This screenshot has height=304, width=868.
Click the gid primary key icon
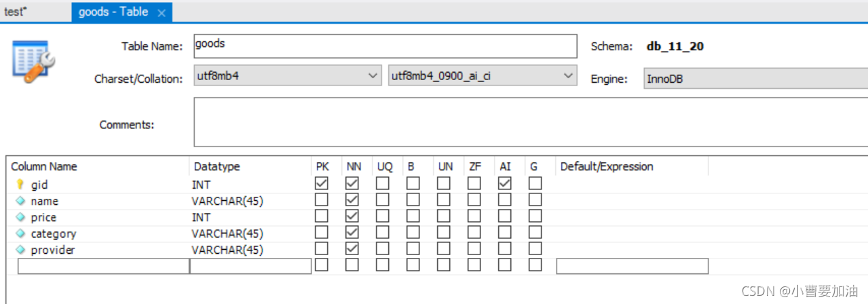tap(20, 185)
